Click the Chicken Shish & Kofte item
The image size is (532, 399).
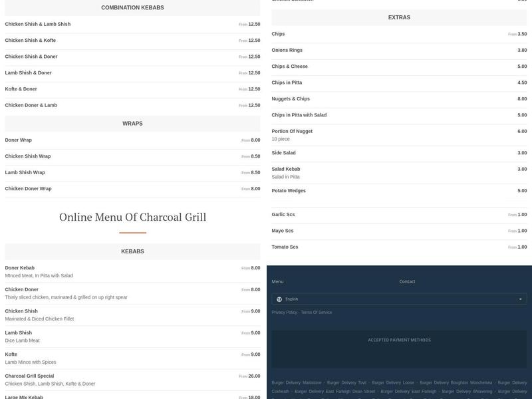132,41
